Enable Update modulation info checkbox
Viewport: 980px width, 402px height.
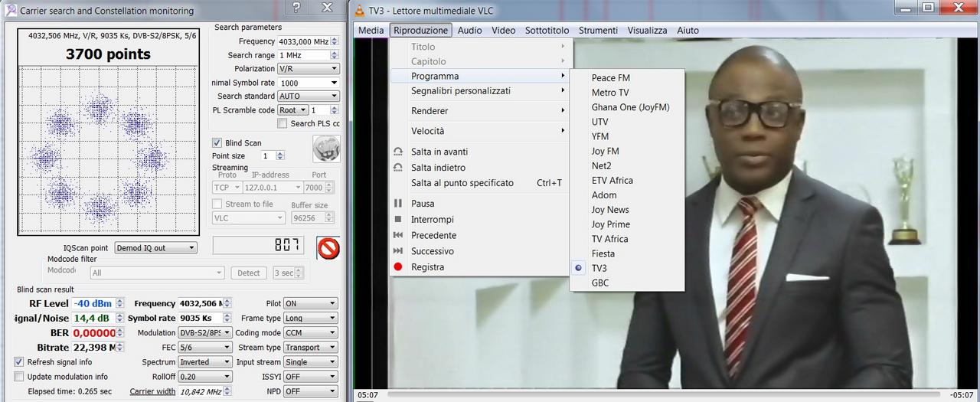[x=19, y=377]
